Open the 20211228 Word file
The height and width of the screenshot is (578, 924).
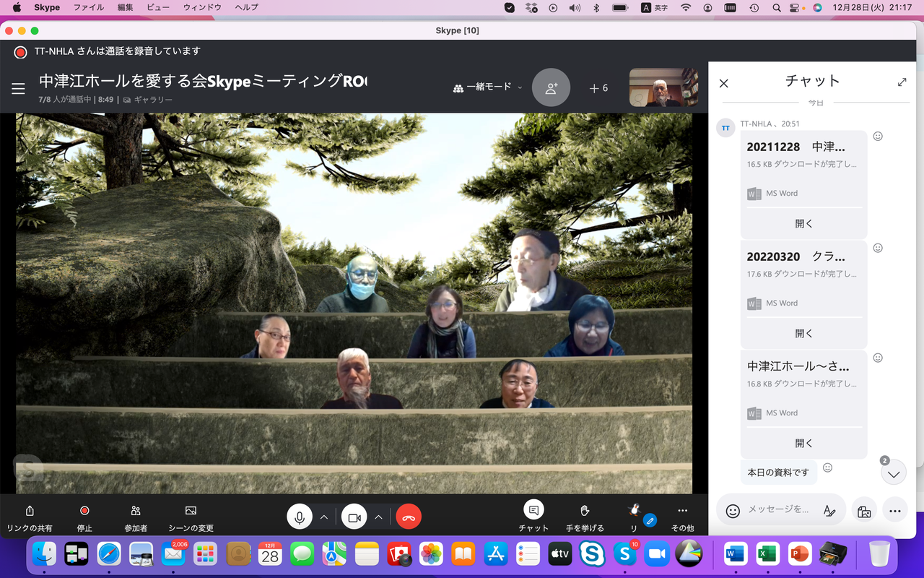click(803, 224)
